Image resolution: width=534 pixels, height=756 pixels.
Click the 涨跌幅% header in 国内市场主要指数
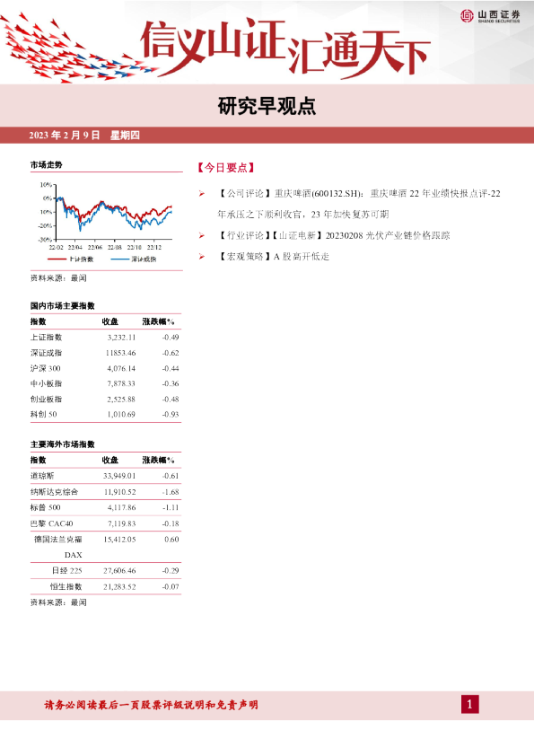[x=159, y=321]
